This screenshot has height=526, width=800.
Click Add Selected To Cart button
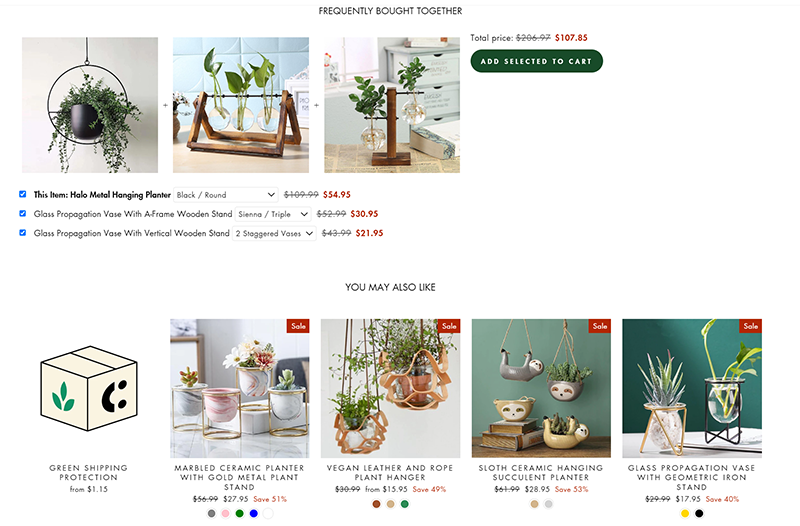(536, 61)
